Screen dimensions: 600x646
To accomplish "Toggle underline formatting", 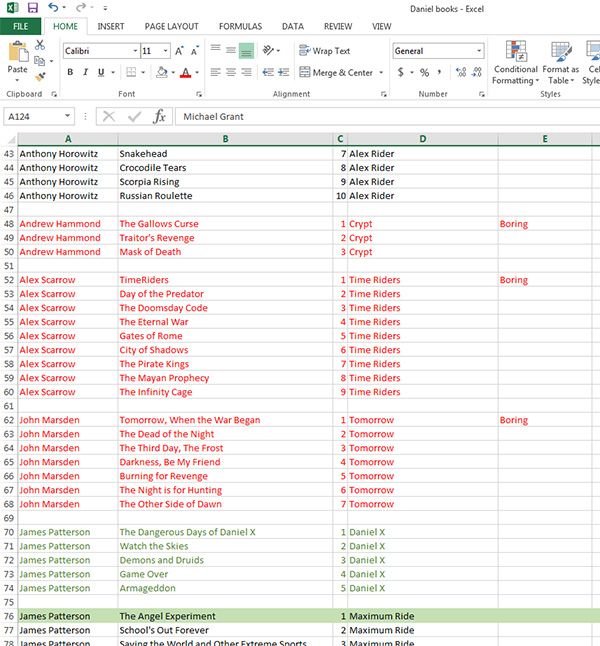I will [101, 73].
